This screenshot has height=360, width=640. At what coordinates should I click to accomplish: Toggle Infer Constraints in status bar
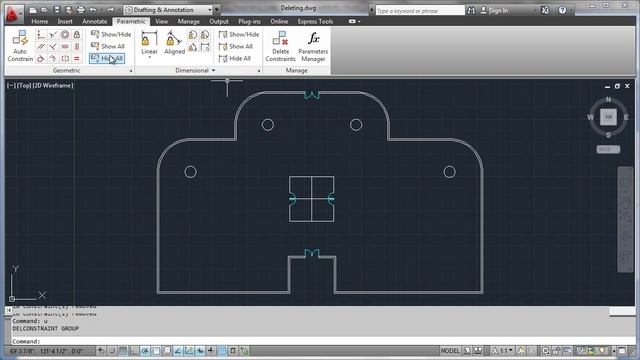click(100, 351)
